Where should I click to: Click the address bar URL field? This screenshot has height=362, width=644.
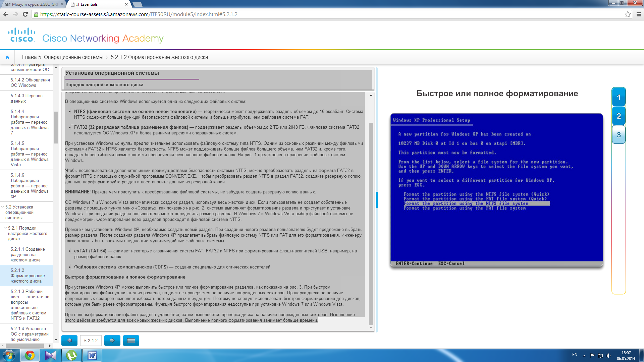click(329, 14)
